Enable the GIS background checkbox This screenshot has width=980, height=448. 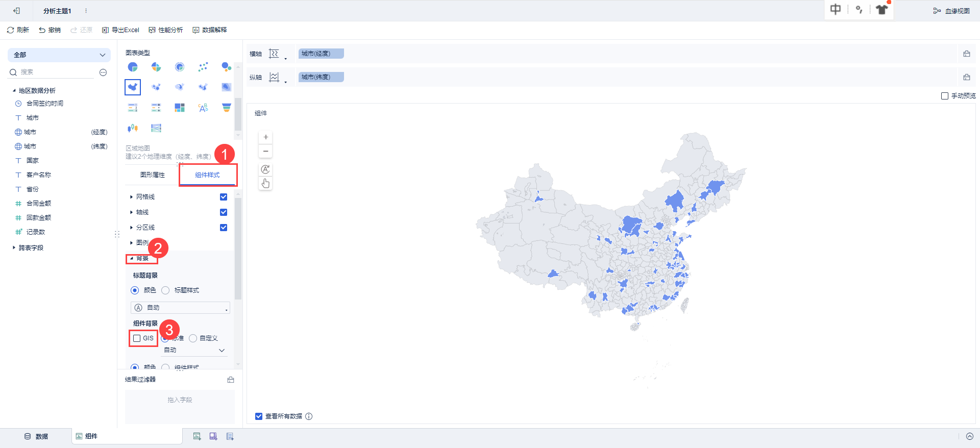(x=137, y=338)
